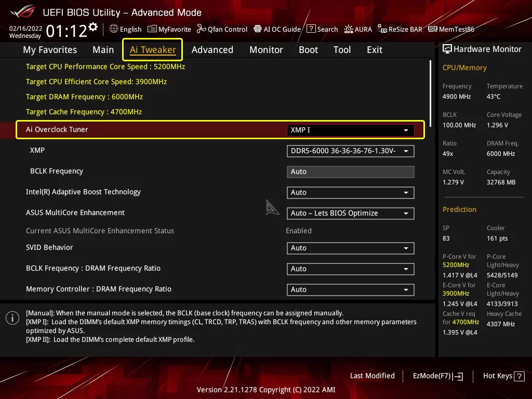Viewport: 532px width, 399px height.
Task: Open the XMP profile dropdown
Action: [350, 151]
